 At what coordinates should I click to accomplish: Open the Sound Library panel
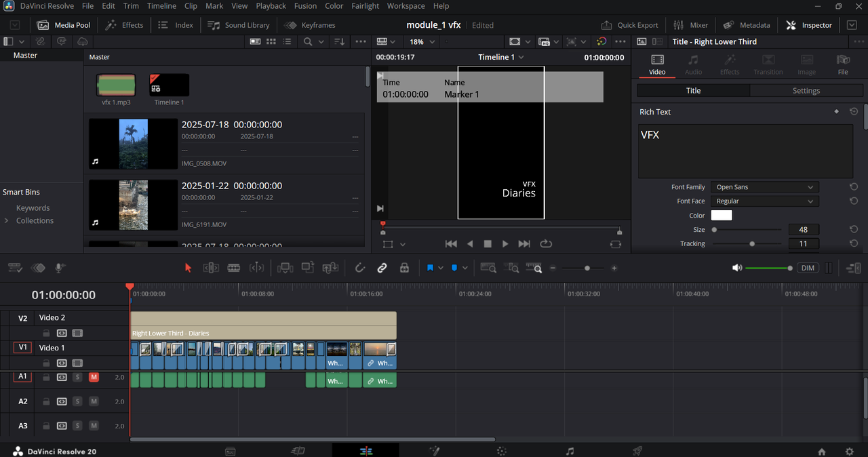(239, 25)
